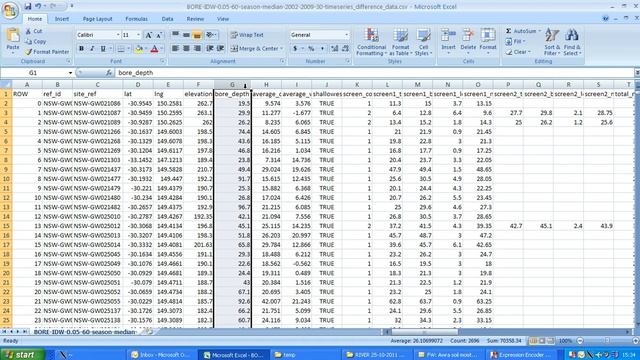Apply the red font color
The height and width of the screenshot is (360, 640).
point(154,49)
